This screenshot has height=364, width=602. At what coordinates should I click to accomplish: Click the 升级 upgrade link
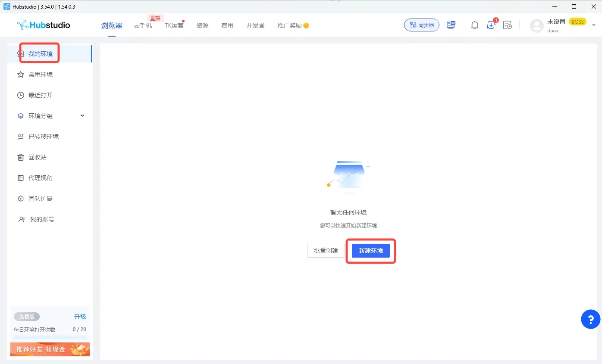pos(80,317)
